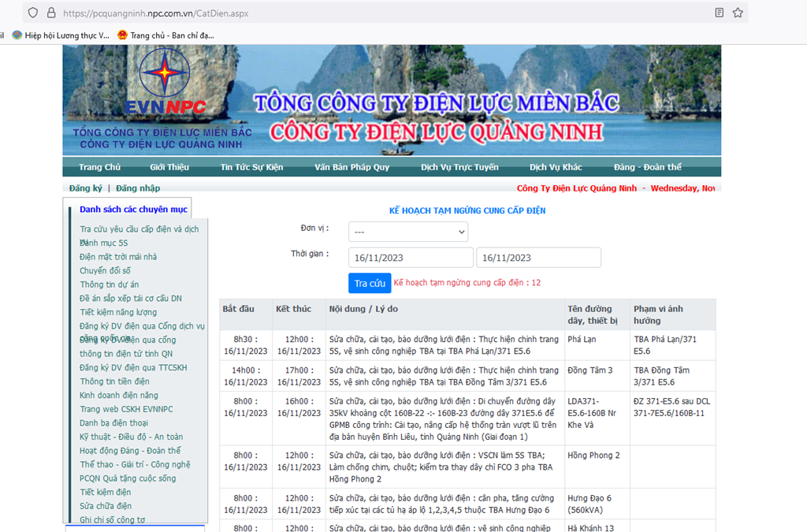Screen dimensions: 807x532
Task: Open the Trang Chủ menu
Action: 99,167
